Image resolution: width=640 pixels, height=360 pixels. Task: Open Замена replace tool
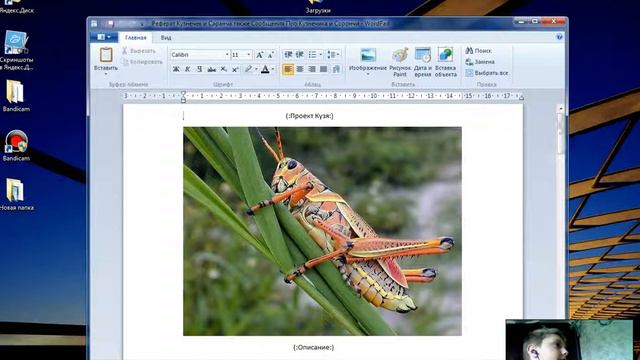[x=480, y=62]
